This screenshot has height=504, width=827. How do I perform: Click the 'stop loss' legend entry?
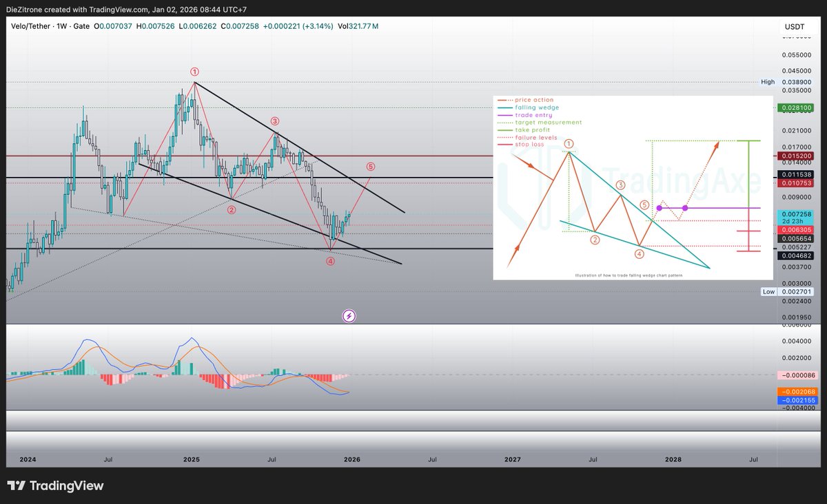pos(521,145)
